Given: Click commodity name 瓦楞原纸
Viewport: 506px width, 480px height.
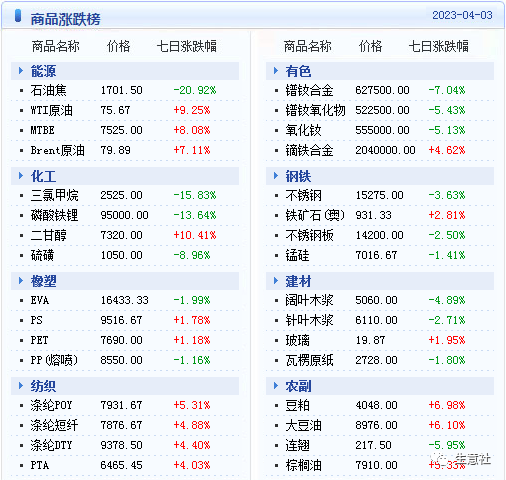Looking at the screenshot, I should [309, 360].
